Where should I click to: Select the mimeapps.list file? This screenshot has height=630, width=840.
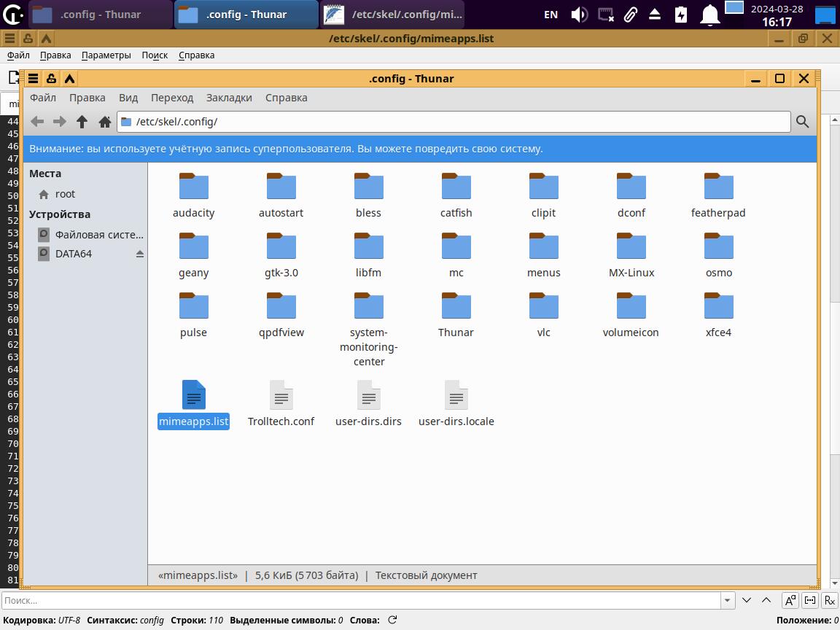pyautogui.click(x=193, y=405)
